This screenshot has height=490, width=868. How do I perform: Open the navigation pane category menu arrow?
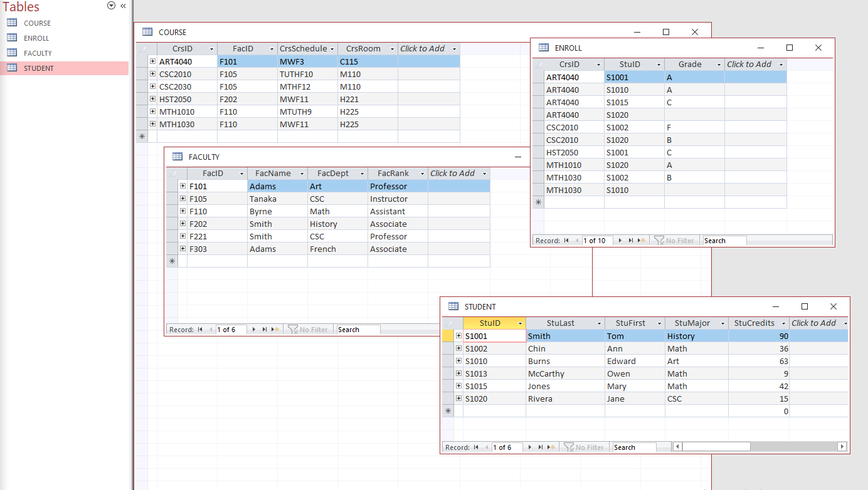click(x=111, y=5)
